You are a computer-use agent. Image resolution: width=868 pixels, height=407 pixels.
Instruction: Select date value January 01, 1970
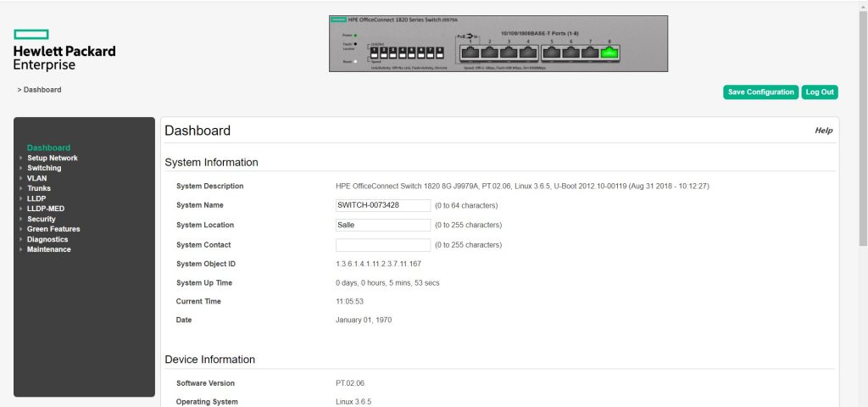tap(364, 320)
